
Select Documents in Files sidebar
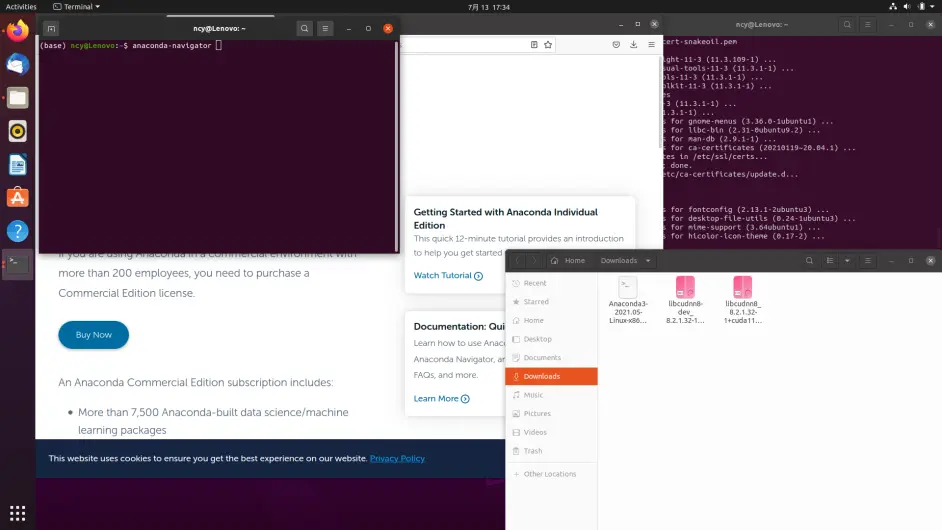(552, 358)
